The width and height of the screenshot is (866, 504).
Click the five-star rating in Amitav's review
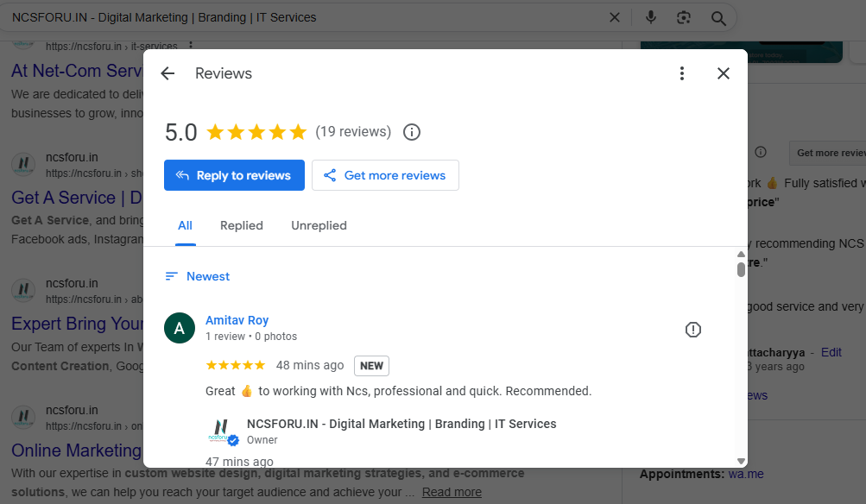pyautogui.click(x=235, y=365)
